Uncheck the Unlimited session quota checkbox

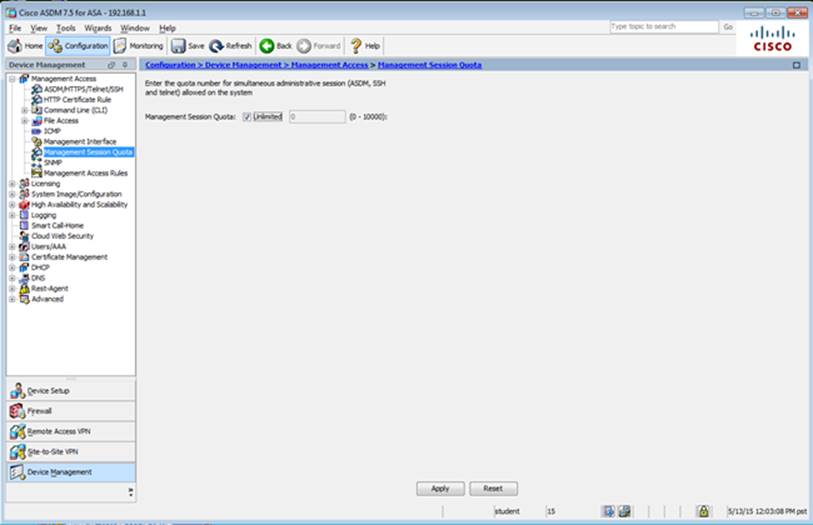(x=247, y=117)
